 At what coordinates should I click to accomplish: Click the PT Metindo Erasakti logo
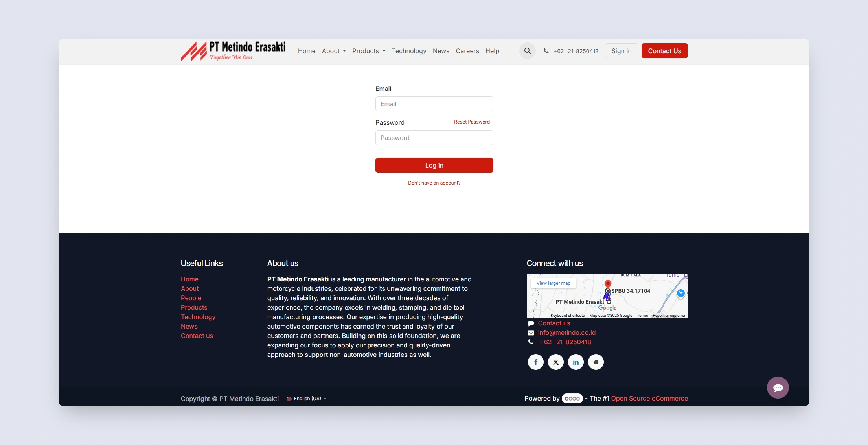coord(233,51)
